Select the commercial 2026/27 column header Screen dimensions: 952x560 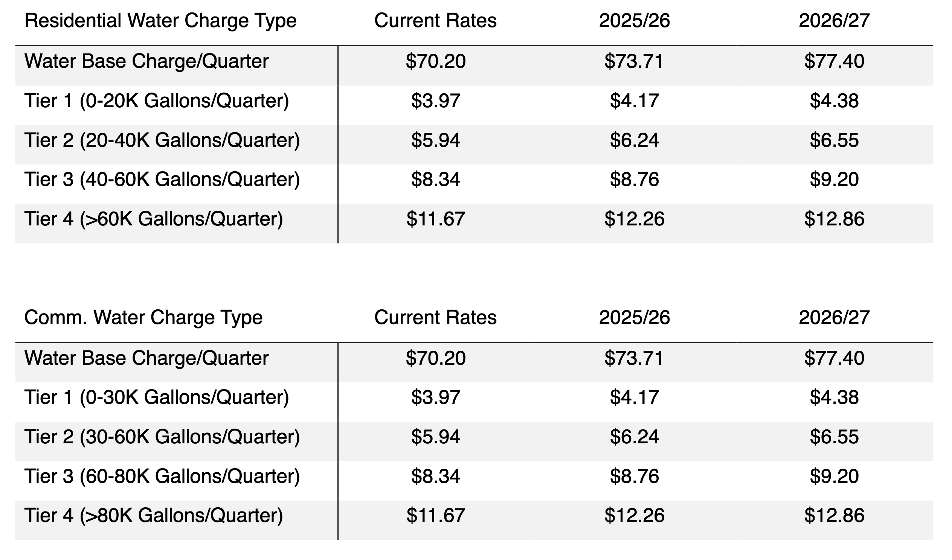click(x=835, y=317)
